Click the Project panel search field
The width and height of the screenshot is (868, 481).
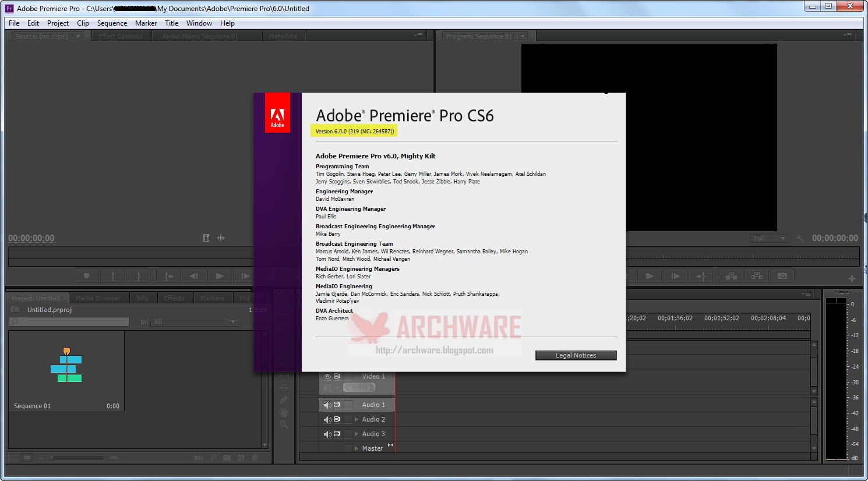69,321
